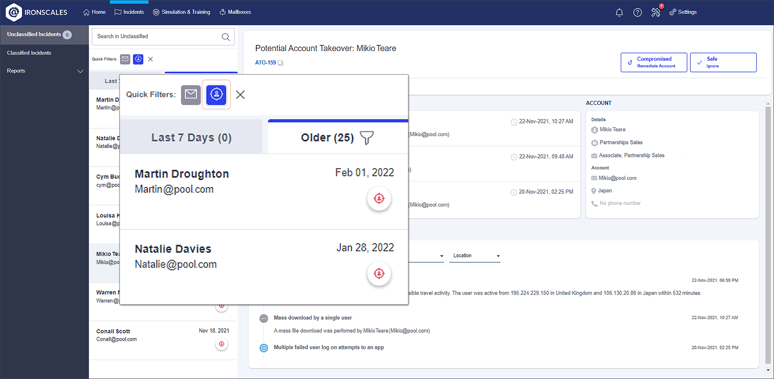Open the help question mark icon

[637, 12]
